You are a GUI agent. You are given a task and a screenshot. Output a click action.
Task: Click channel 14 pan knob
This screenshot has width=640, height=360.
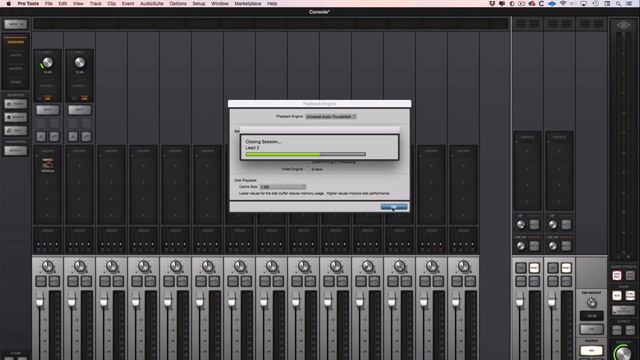(x=463, y=266)
